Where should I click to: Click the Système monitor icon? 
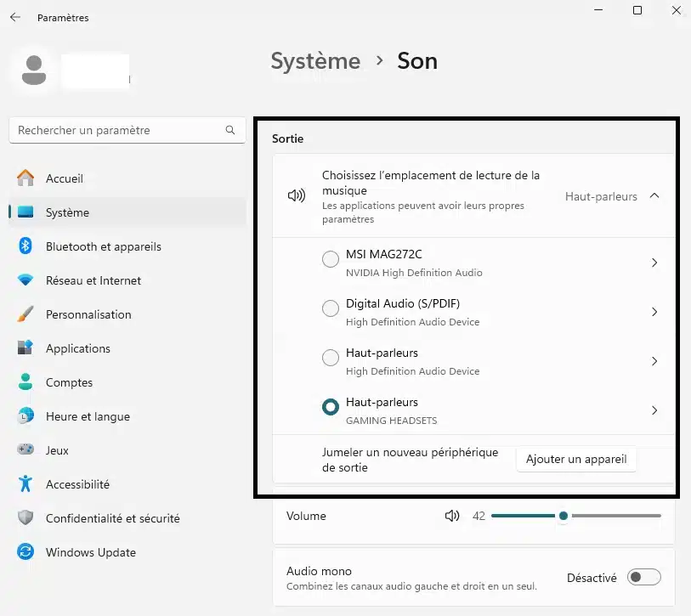click(25, 212)
